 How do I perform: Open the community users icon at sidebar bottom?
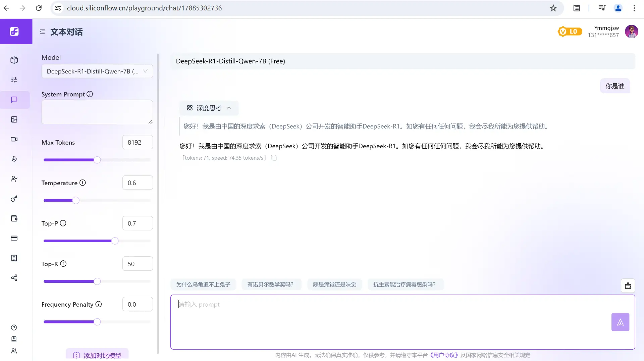14,351
